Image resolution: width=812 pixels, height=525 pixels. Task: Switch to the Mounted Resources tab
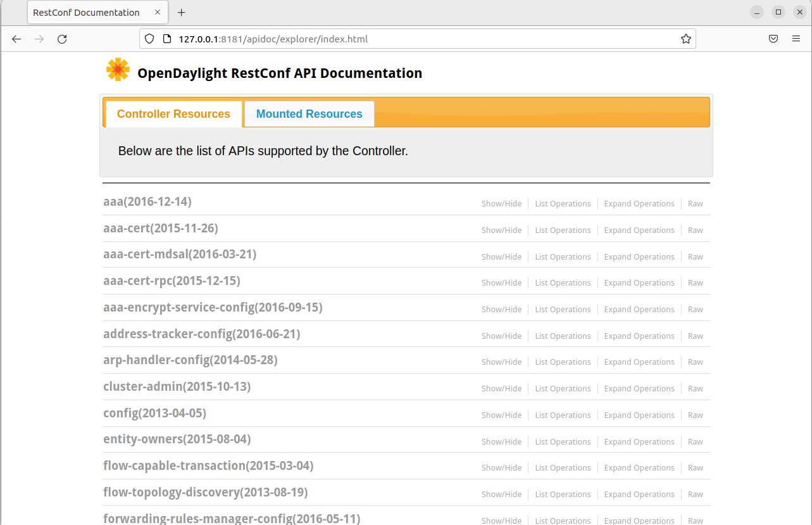tap(309, 114)
